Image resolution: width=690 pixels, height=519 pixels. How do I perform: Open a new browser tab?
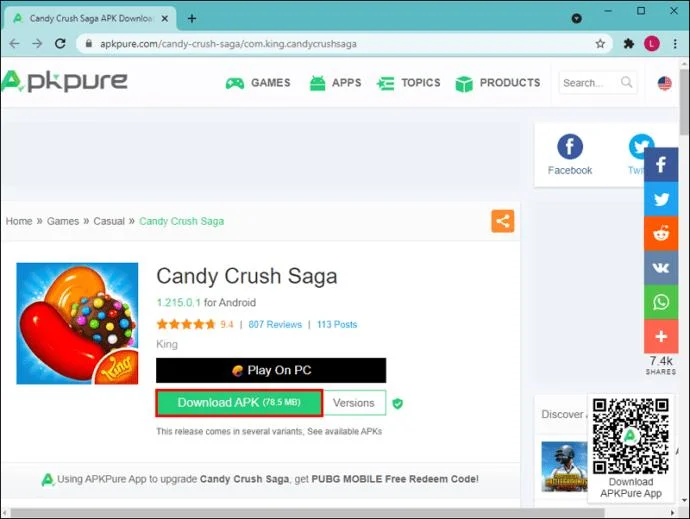[x=192, y=18]
